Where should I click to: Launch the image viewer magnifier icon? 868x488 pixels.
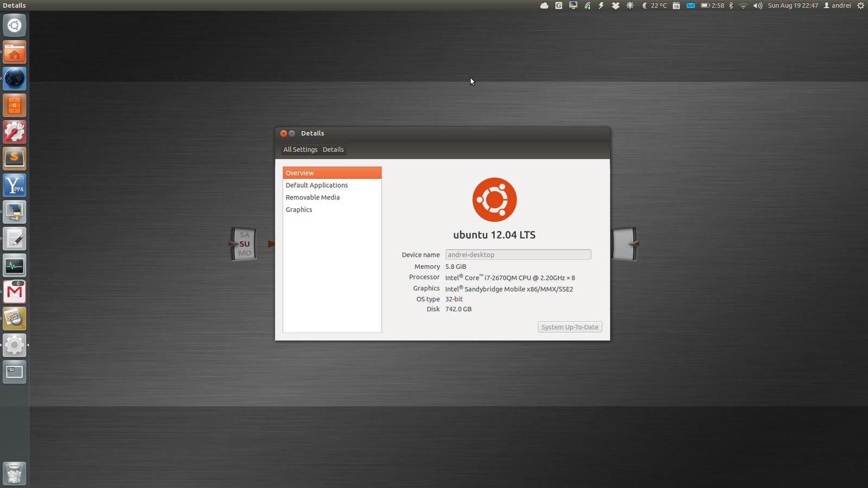click(x=15, y=318)
